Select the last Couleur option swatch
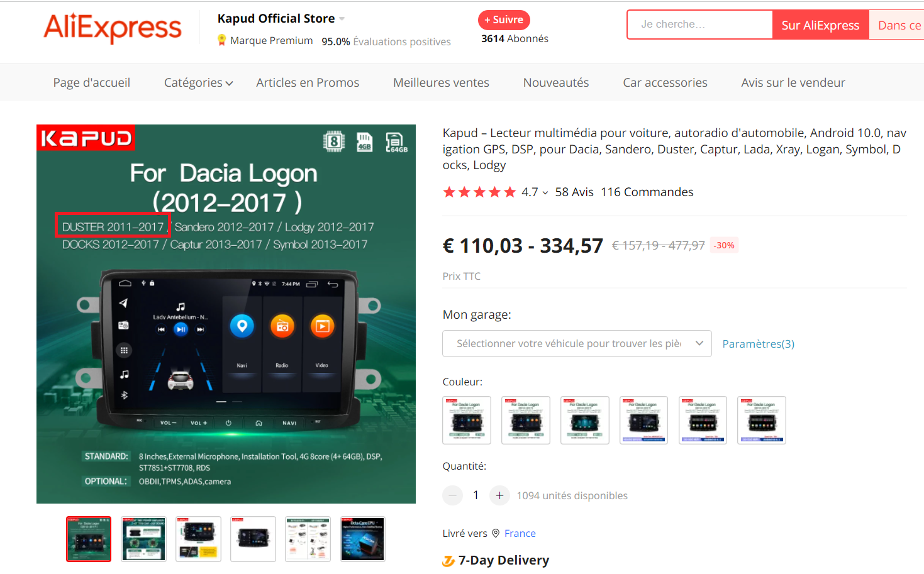 point(762,420)
